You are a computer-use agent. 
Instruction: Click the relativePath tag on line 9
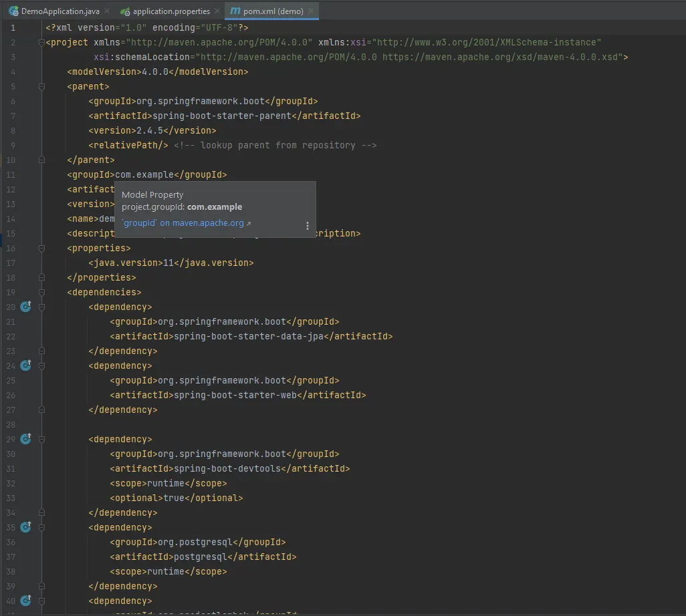[128, 145]
